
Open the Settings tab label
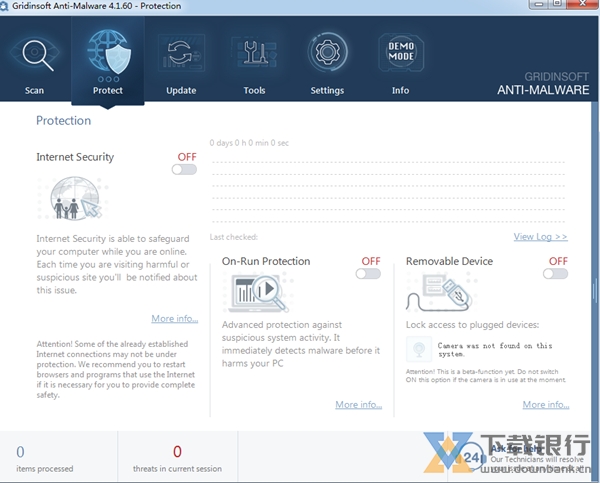[x=327, y=91]
